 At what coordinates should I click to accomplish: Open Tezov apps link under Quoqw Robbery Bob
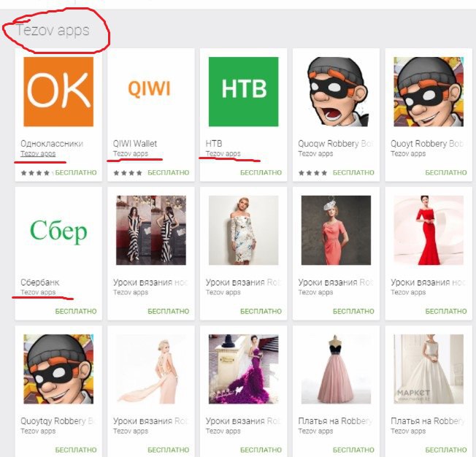click(x=315, y=153)
